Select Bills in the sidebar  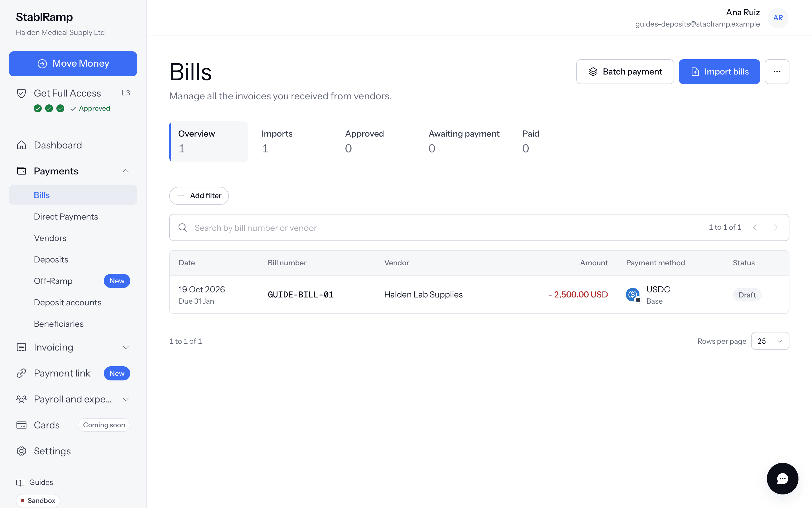73,195
